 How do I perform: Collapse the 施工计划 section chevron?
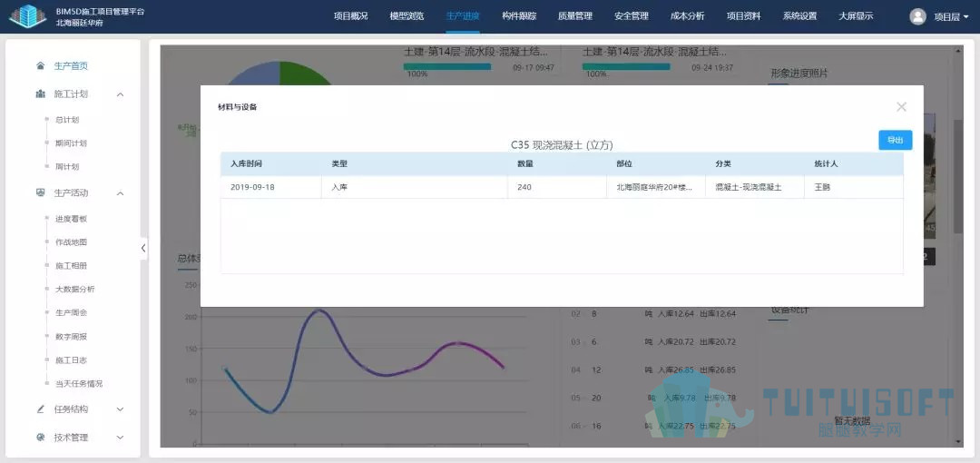pyautogui.click(x=121, y=94)
